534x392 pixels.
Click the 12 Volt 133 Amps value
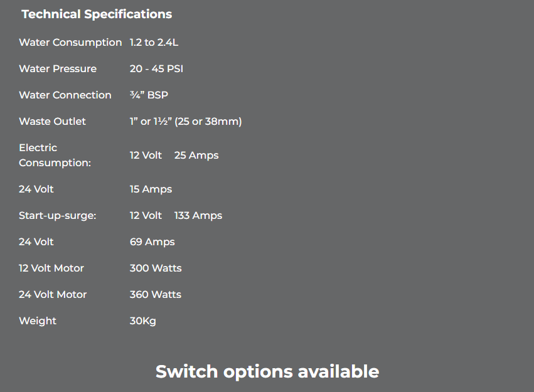pos(176,216)
